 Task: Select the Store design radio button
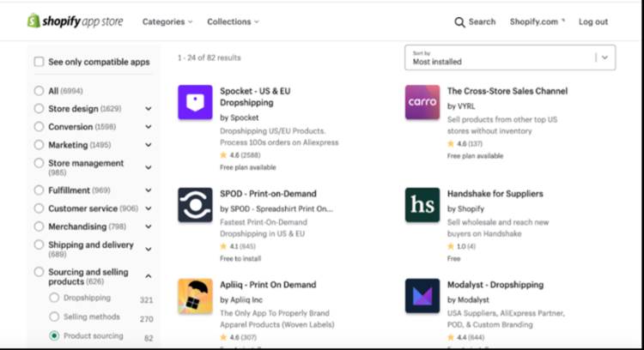tap(39, 109)
